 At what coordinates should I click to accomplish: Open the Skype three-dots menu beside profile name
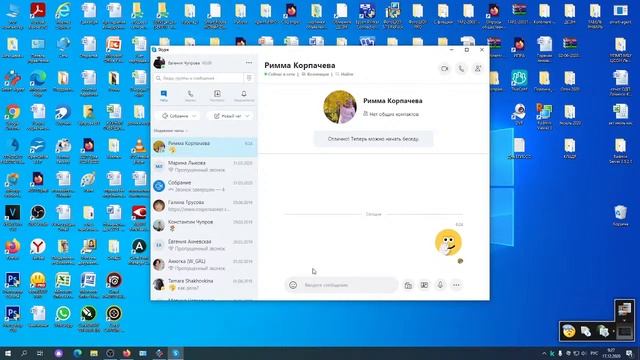[249, 63]
